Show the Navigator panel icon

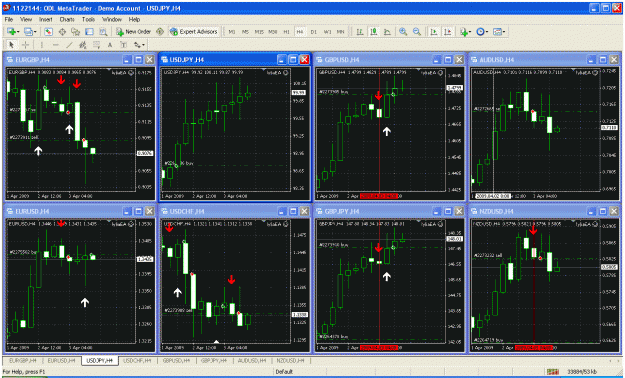[75, 32]
